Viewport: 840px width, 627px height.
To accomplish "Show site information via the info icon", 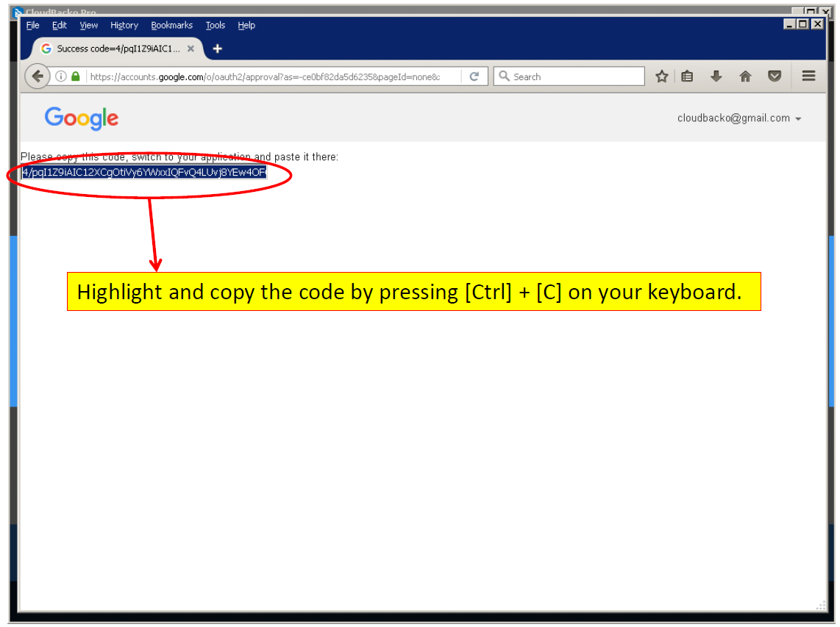I will pos(61,76).
